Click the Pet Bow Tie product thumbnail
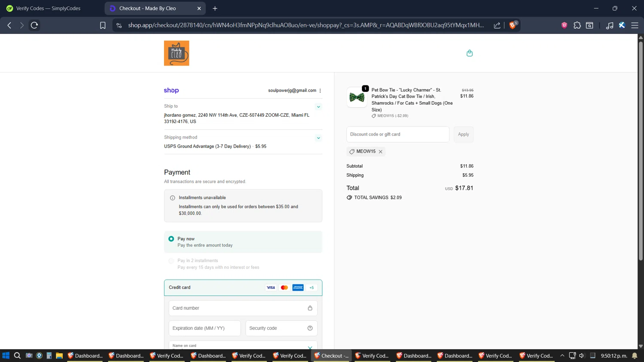 357,97
